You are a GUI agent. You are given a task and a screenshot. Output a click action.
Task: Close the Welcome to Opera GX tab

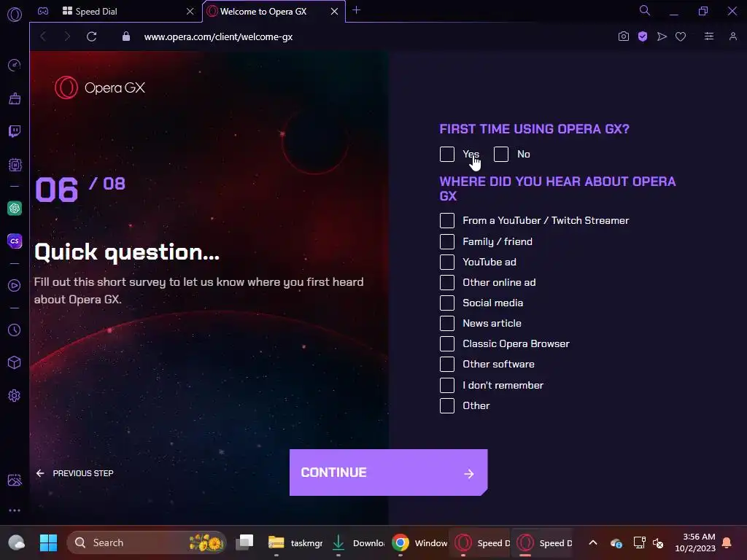(x=334, y=12)
